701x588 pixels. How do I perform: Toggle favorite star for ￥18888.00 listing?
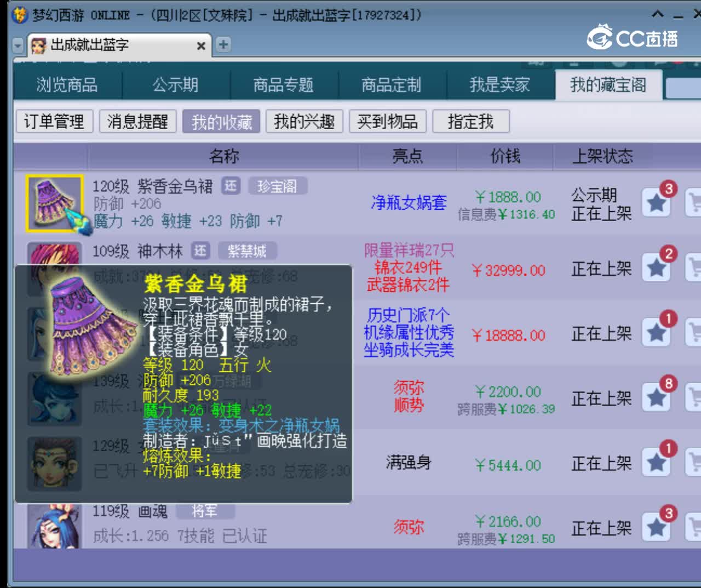tap(657, 333)
